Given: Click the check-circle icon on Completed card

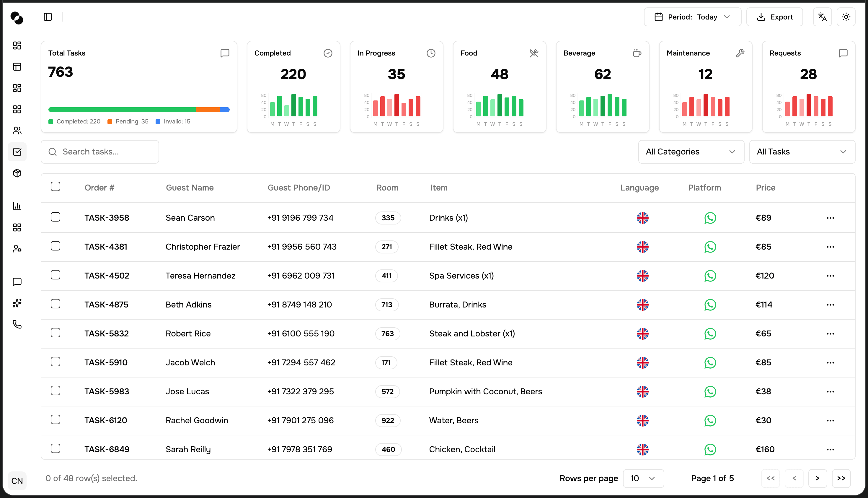Looking at the screenshot, I should tap(328, 53).
